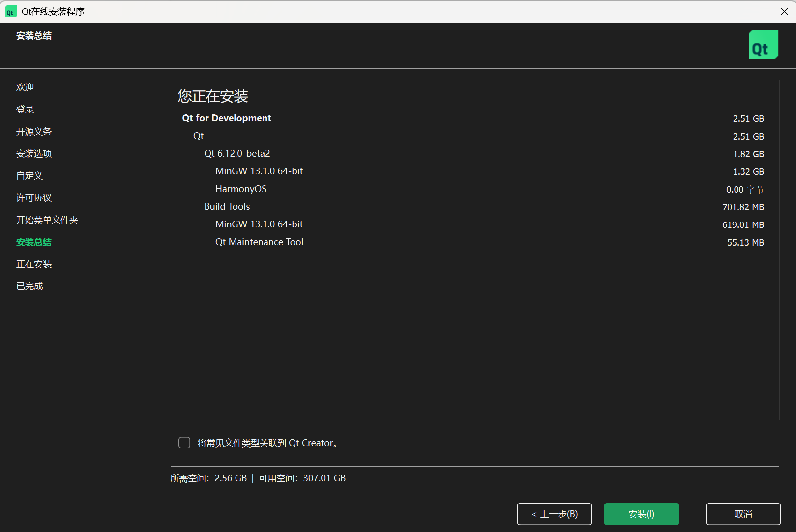Click the Qt icon in the title bar
This screenshot has height=532, width=796.
point(11,12)
